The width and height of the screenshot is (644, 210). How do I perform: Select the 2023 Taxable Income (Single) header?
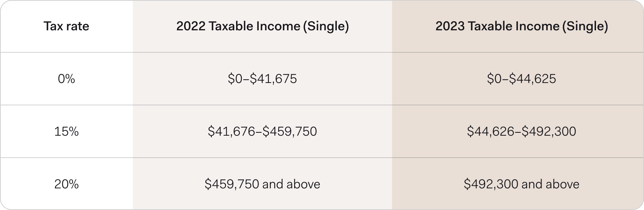pyautogui.click(x=522, y=26)
